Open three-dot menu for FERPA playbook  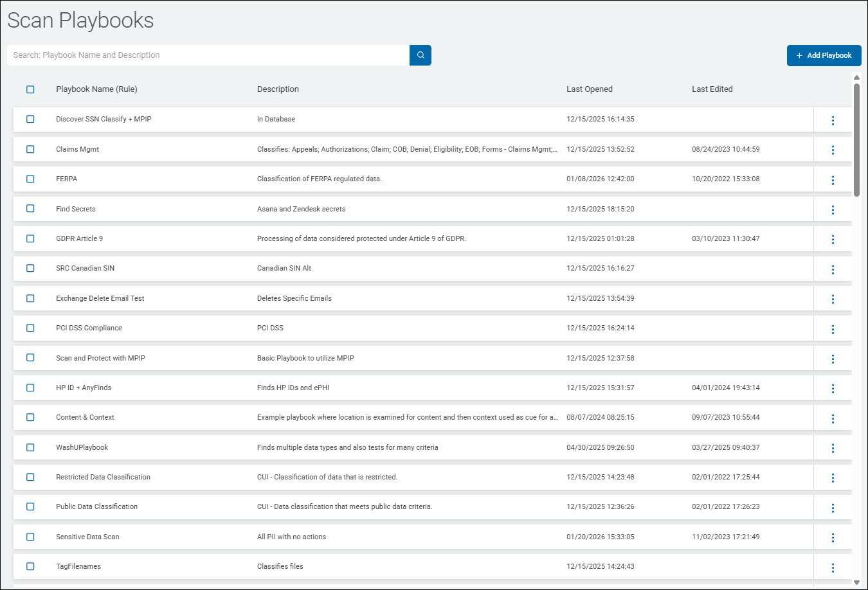click(833, 180)
